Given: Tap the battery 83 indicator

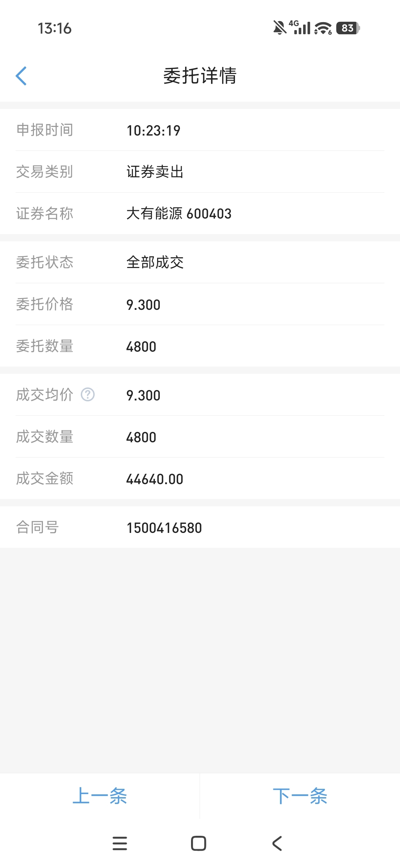Looking at the screenshot, I should (x=348, y=28).
